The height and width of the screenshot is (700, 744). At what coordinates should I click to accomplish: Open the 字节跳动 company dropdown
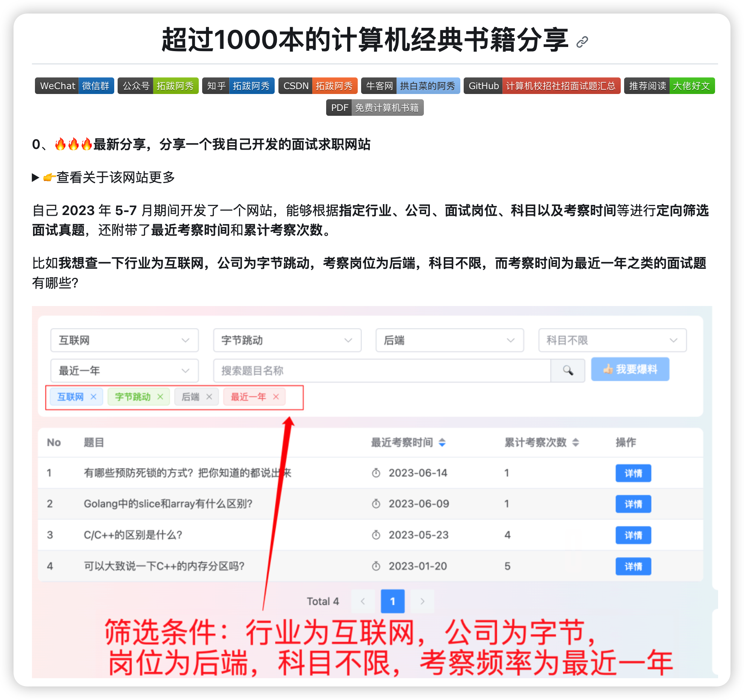(287, 340)
